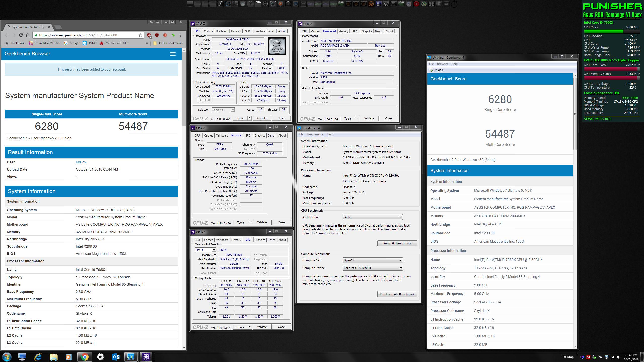Open the Chrome three-dot menu
The image size is (644, 362).
(x=181, y=35)
